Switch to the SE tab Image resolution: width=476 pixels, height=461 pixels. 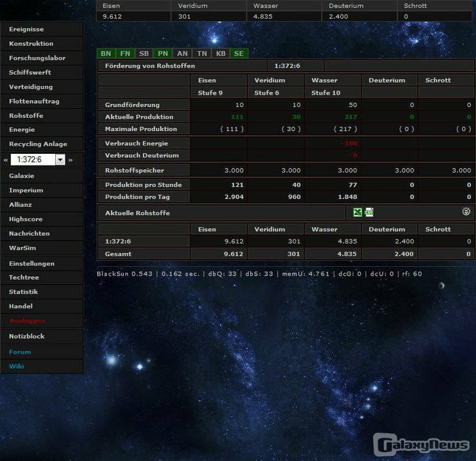pos(239,53)
